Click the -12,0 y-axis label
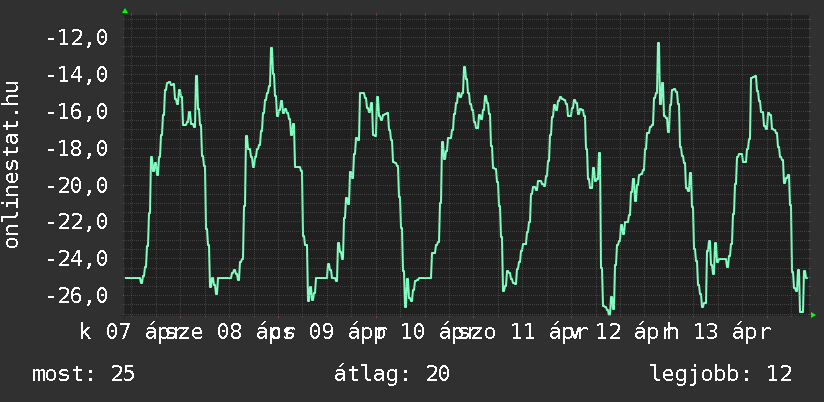The image size is (824, 402). [x=77, y=38]
